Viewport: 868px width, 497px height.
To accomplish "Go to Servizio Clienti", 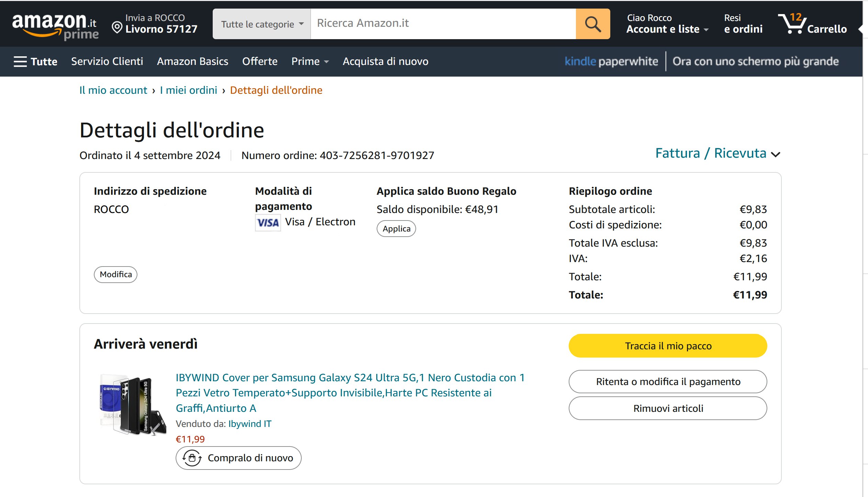I will (107, 61).
